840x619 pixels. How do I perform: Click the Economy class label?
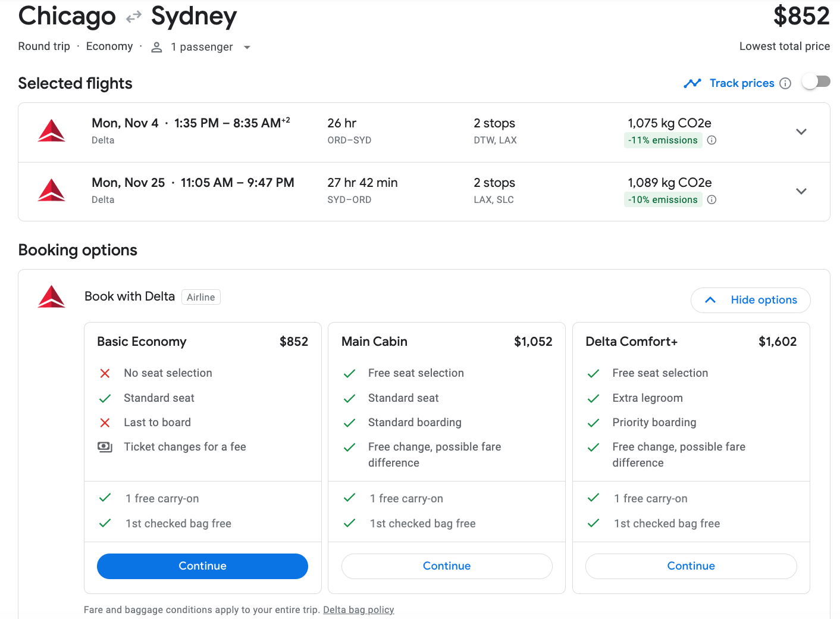click(x=109, y=46)
